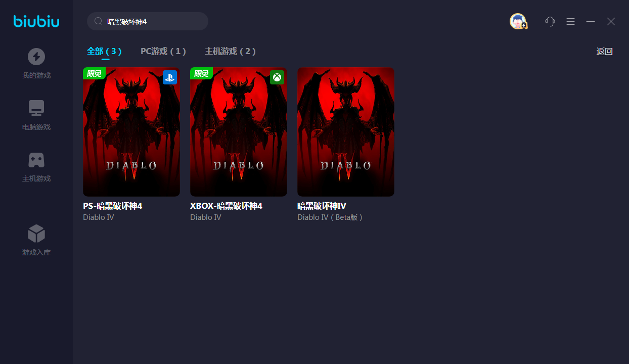Open the user avatar profile
The height and width of the screenshot is (364, 629).
coord(518,21)
